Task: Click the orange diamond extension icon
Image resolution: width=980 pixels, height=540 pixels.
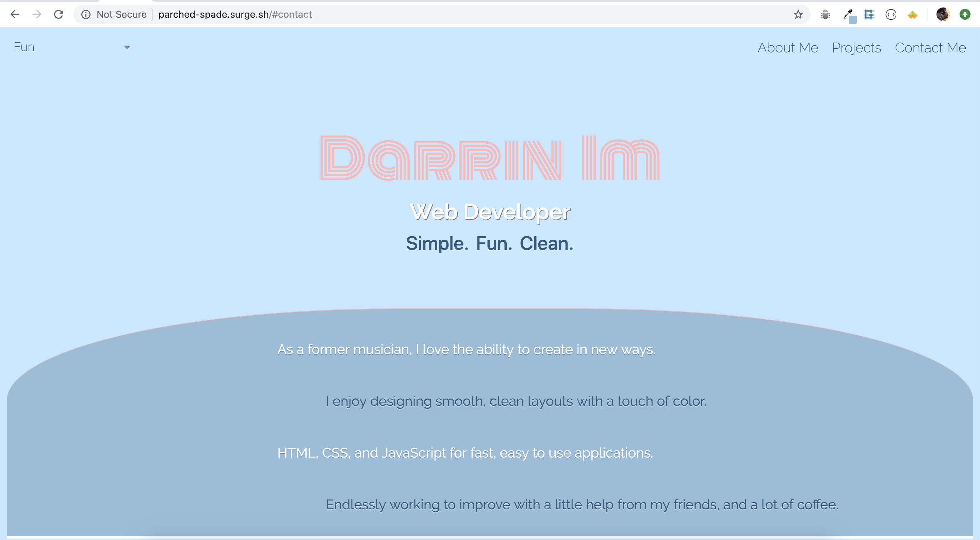Action: pos(912,14)
